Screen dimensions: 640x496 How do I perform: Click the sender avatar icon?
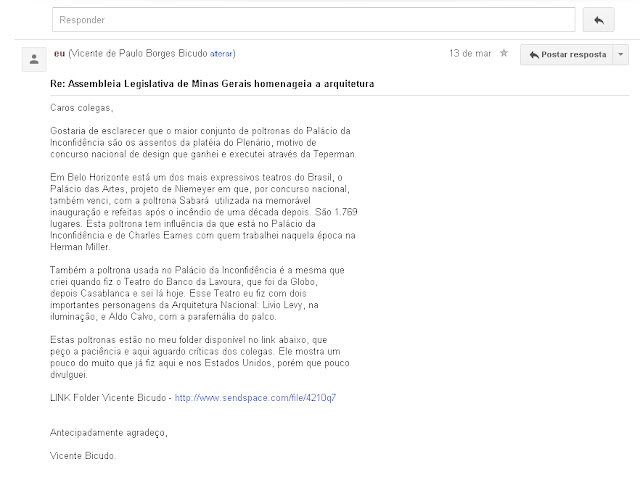pos(34,60)
